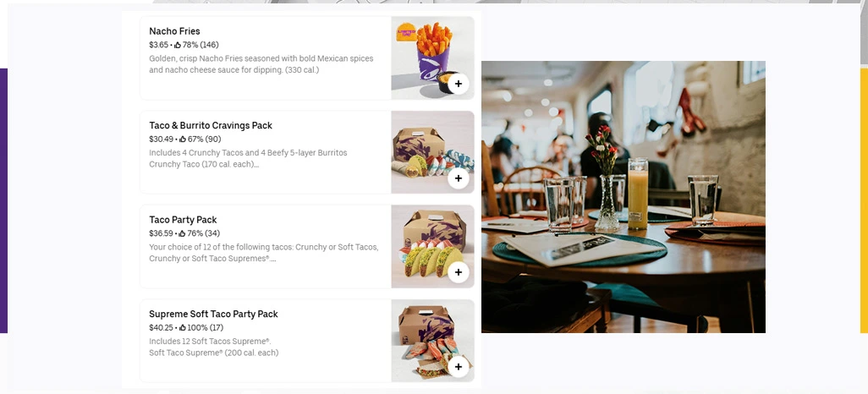Click thumbs-up icon beside 76% rating
Screen dimensions: 868x394
point(183,233)
